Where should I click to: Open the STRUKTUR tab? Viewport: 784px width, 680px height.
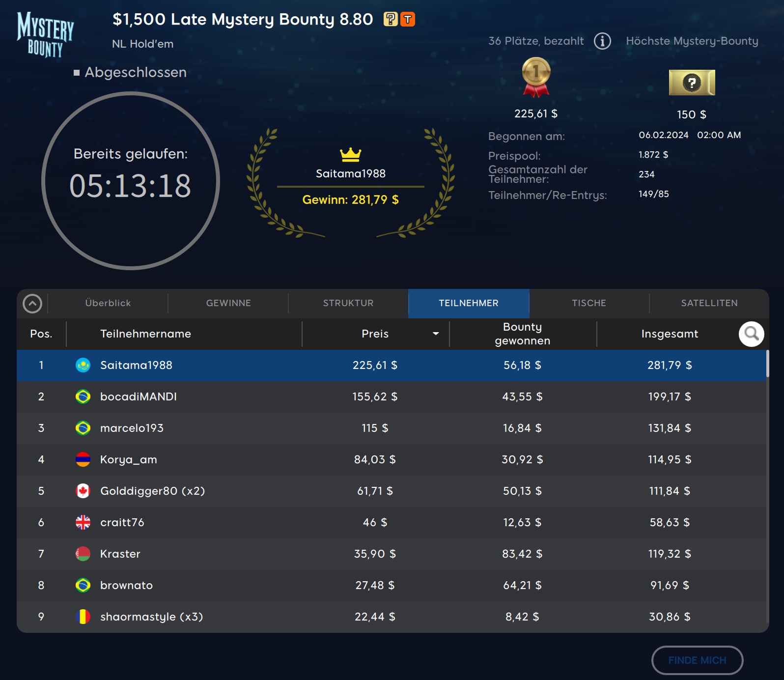coord(348,303)
